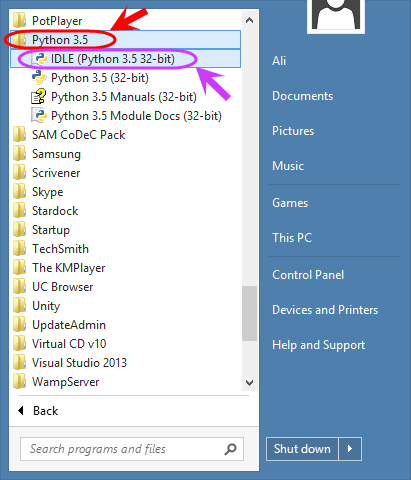Click the UC Browser folder icon
Screen dimensions: 411x480
pos(19,287)
